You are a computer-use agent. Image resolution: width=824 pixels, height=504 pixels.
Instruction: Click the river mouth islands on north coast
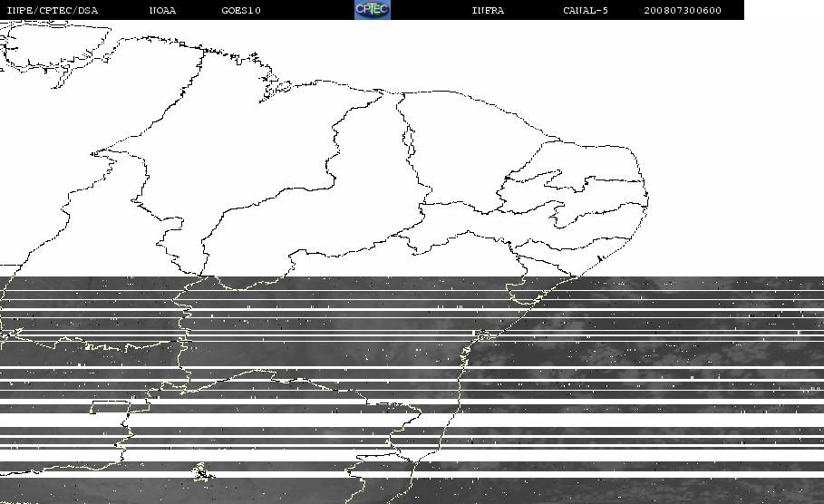[x=276, y=87]
